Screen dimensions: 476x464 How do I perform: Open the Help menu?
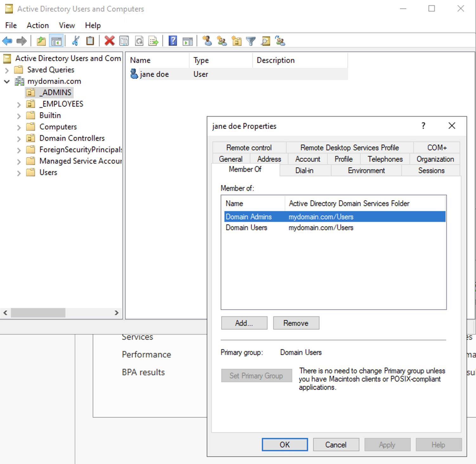pos(93,25)
